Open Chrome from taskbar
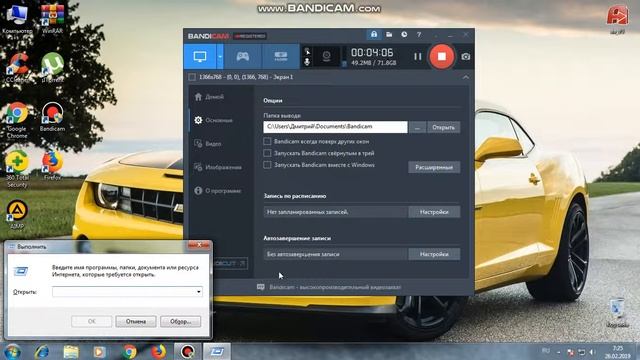 (x=129, y=351)
